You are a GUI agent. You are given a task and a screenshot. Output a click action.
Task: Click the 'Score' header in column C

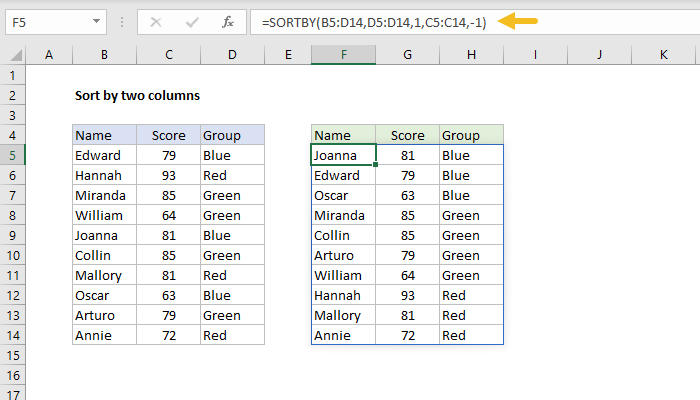(168, 135)
